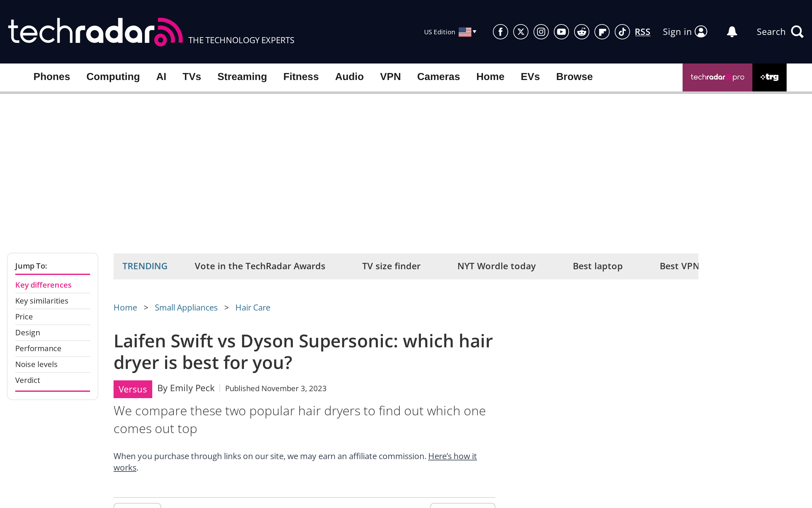Open the Audio section
The height and width of the screenshot is (508, 812).
pyautogui.click(x=349, y=77)
